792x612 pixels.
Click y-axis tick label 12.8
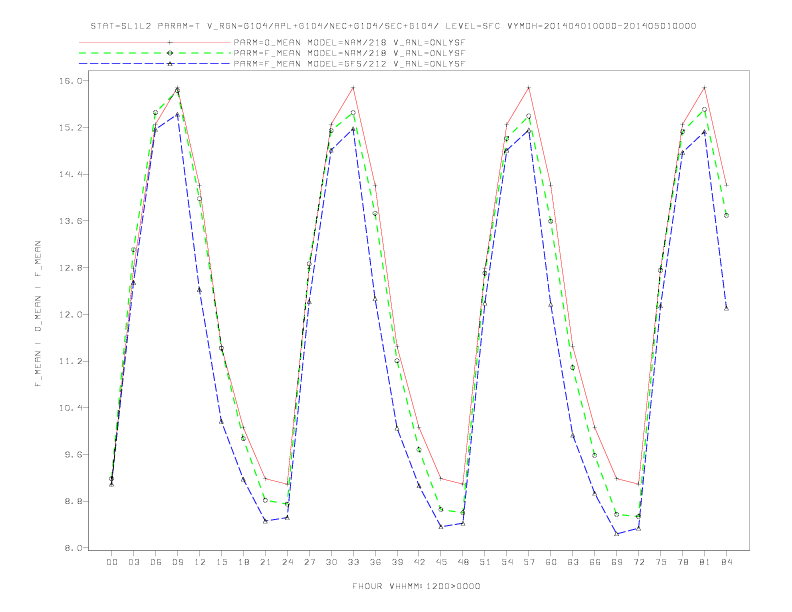click(x=70, y=268)
